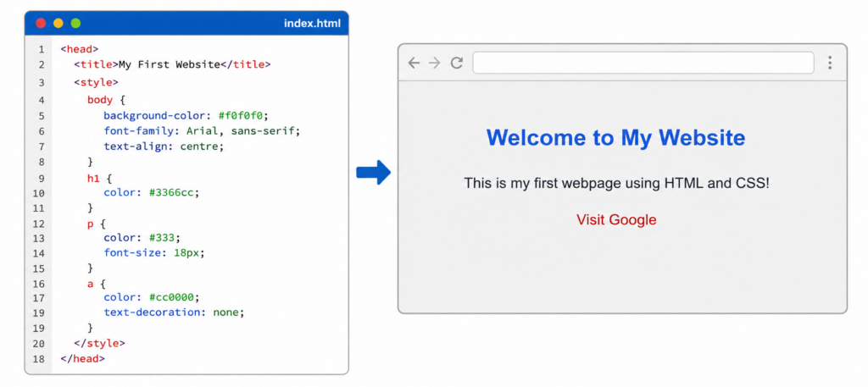Screen dimensions: 868x387
Task: Open the Visit Google link
Action: tap(616, 219)
